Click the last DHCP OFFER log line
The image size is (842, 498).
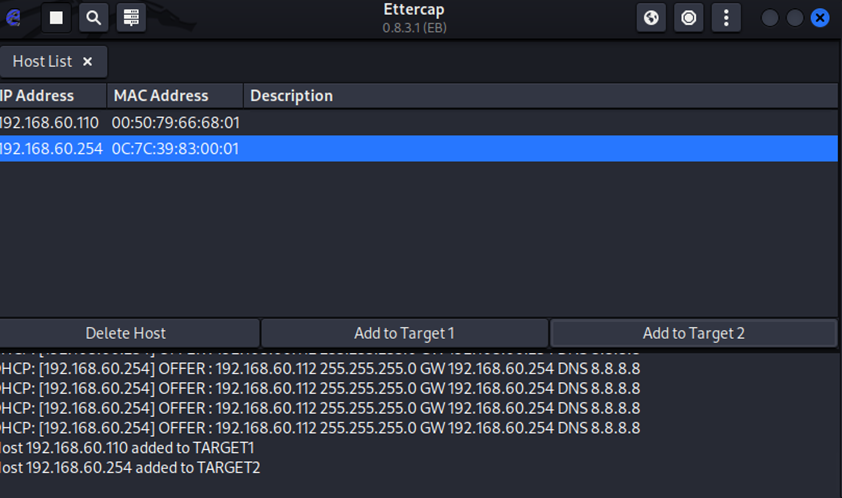click(x=320, y=428)
